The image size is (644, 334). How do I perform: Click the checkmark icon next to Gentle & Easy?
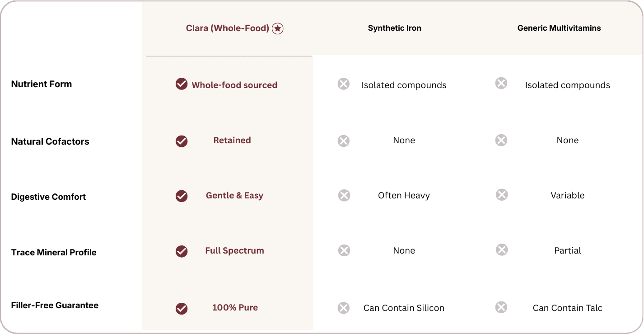(x=182, y=196)
